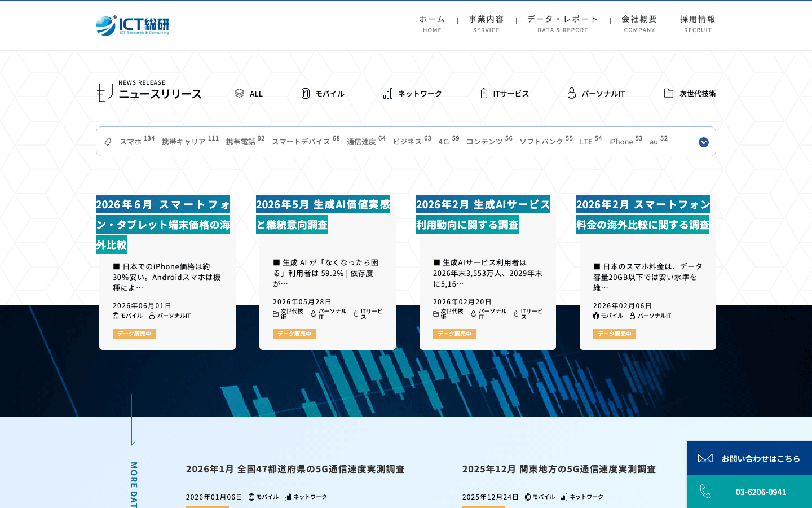Image resolution: width=812 pixels, height=508 pixels.
Task: Filter by モバイル category
Action: point(323,93)
